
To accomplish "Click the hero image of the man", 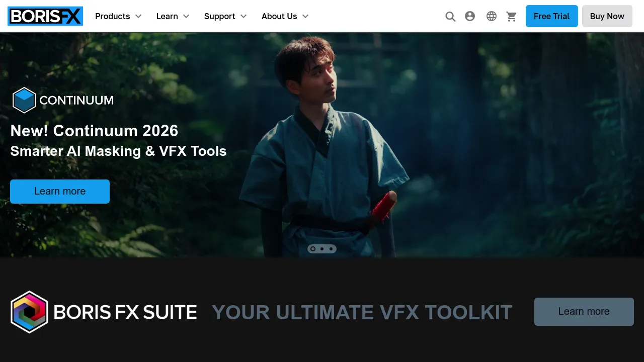I will click(x=322, y=145).
